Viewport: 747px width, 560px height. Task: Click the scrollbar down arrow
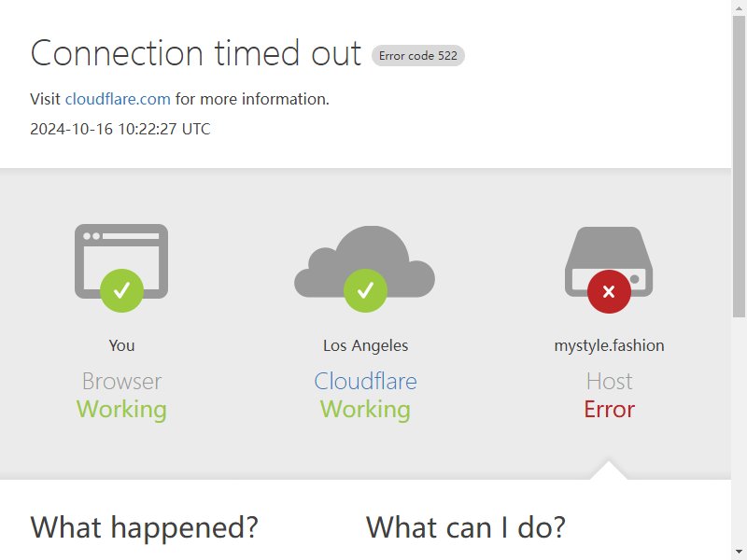coord(740,553)
